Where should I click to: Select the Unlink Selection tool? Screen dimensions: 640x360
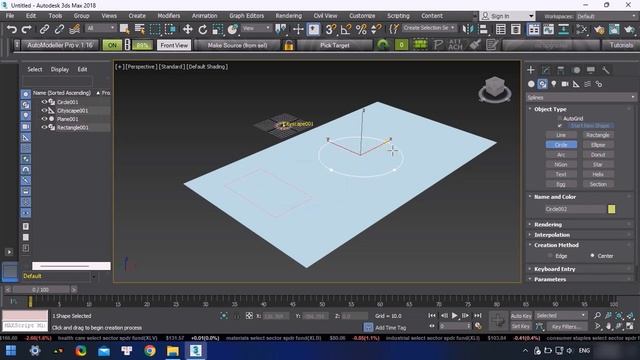(x=59, y=29)
